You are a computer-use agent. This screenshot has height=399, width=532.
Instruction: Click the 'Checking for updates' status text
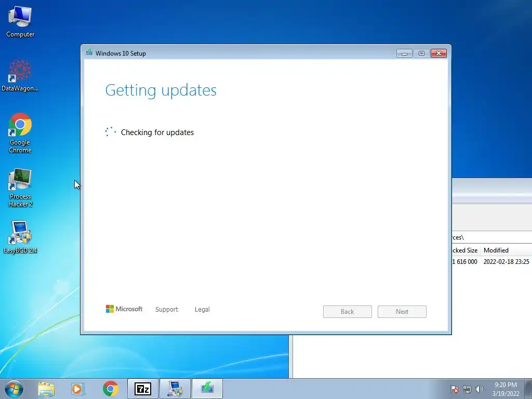(x=157, y=132)
